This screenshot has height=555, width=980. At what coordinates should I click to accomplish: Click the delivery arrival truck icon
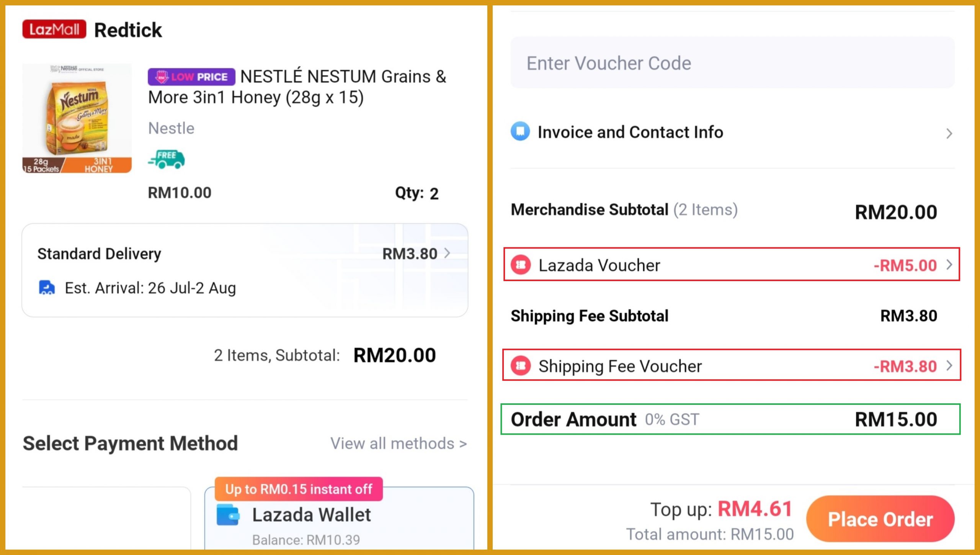[x=47, y=288]
